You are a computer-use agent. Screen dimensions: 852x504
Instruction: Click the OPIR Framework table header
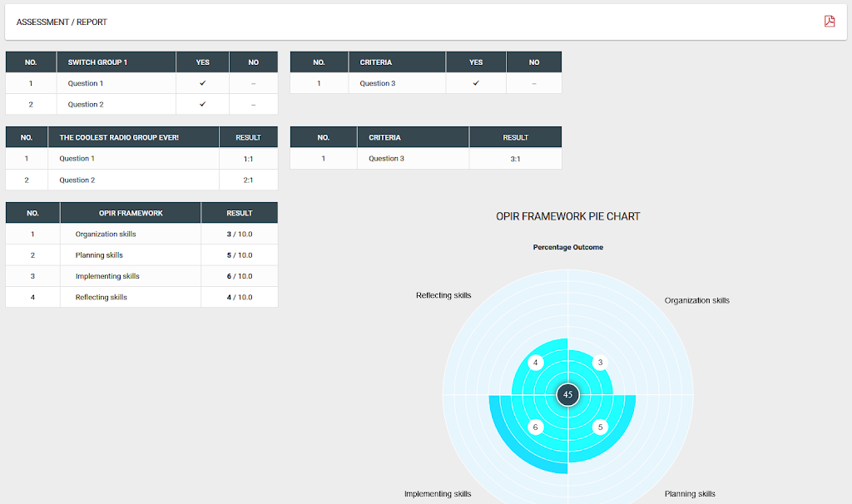click(x=131, y=213)
